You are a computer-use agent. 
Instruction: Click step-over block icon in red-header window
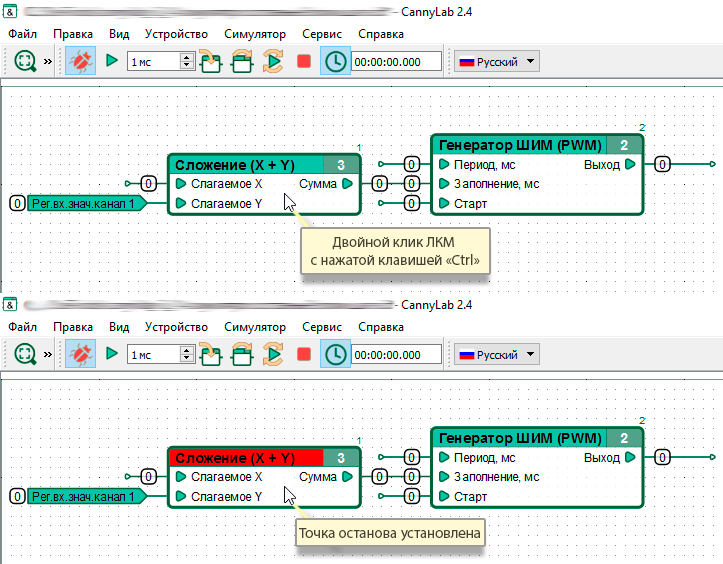pos(242,354)
